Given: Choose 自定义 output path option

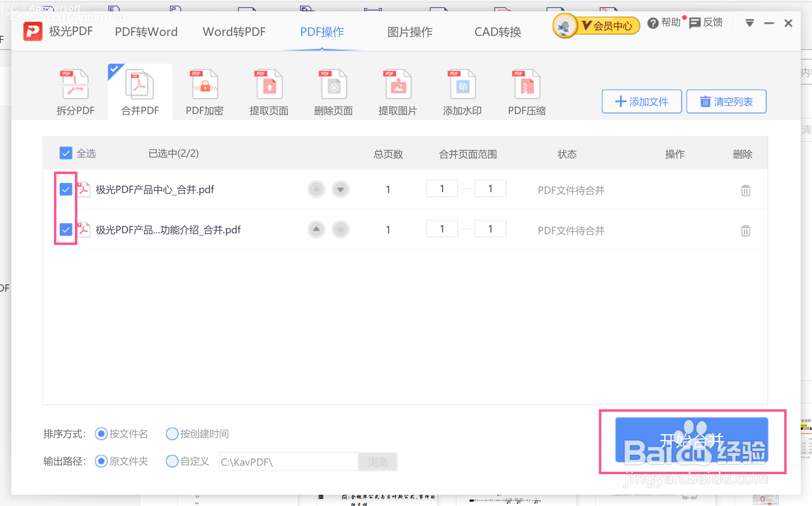Looking at the screenshot, I should [x=172, y=461].
